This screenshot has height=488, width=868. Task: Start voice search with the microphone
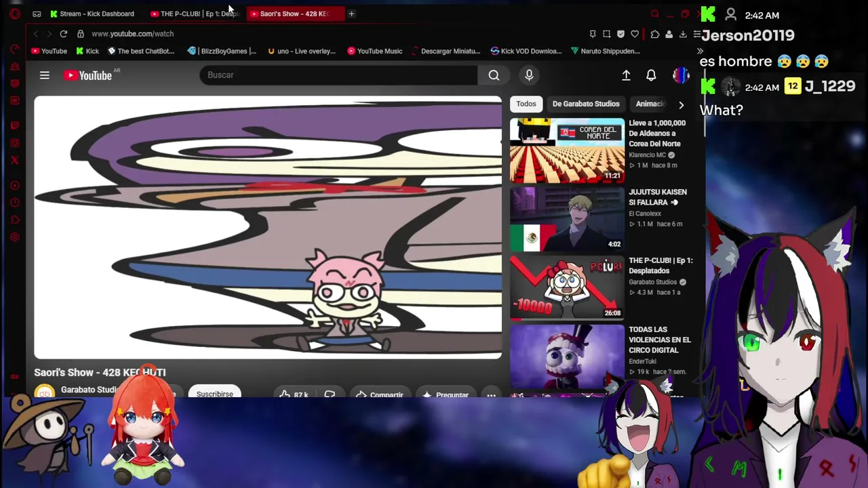coord(529,75)
